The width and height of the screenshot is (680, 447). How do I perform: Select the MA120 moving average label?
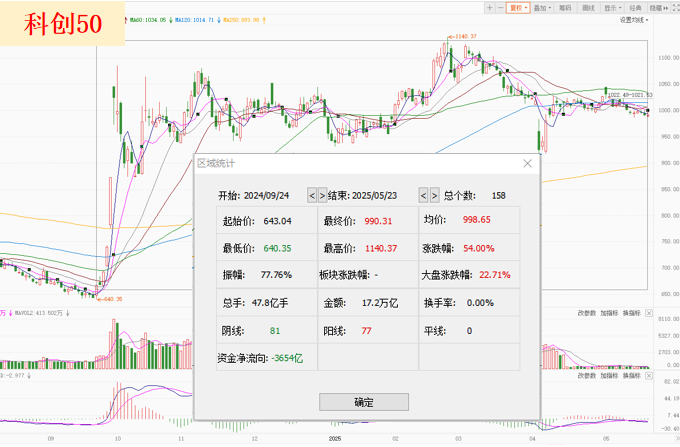tap(194, 20)
